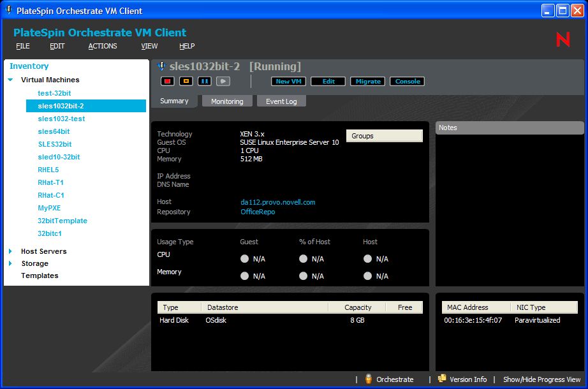This screenshot has width=588, height=389.
Task: Click the Datastore column header
Action: click(265, 307)
